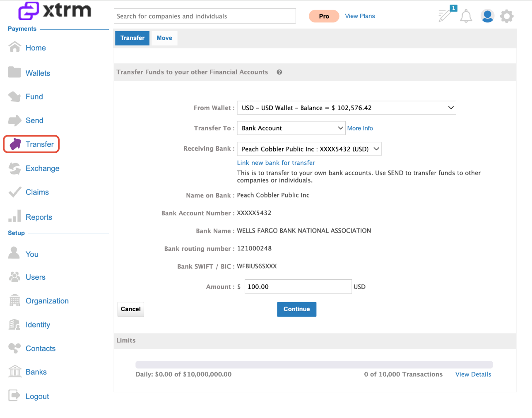Open the Banks menu item
This screenshot has width=532, height=418.
click(36, 372)
